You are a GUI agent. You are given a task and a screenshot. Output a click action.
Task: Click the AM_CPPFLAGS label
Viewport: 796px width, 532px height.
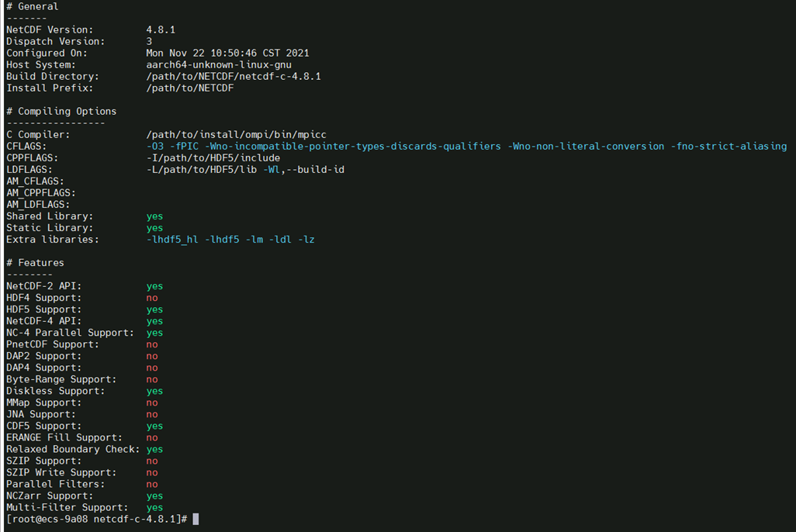(41, 193)
